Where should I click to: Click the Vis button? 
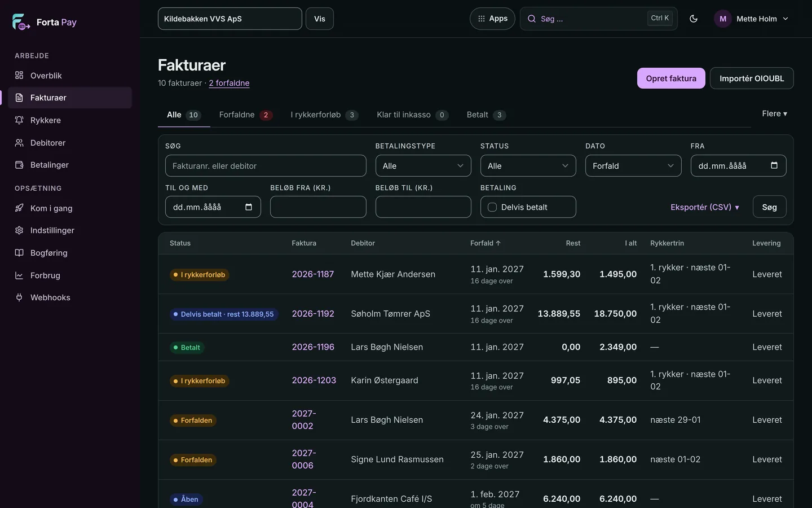320,19
